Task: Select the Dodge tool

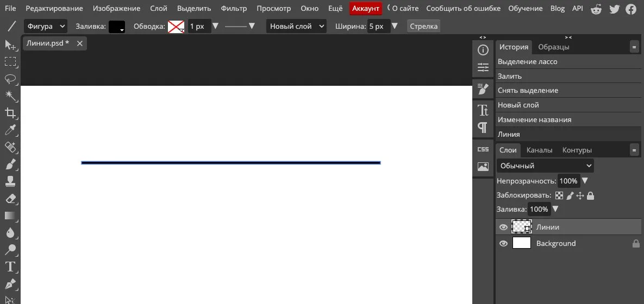Action: pyautogui.click(x=10, y=250)
